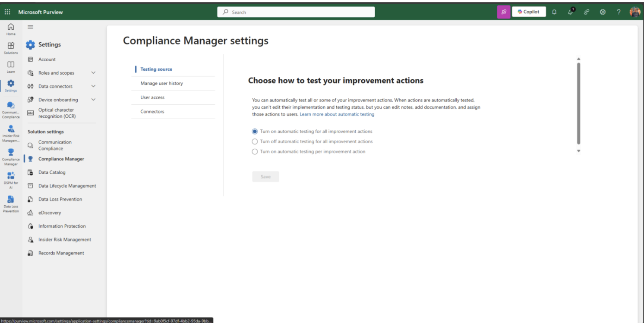The image size is (644, 323).
Task: Select automatic testing per improvement action
Action: [x=255, y=152]
